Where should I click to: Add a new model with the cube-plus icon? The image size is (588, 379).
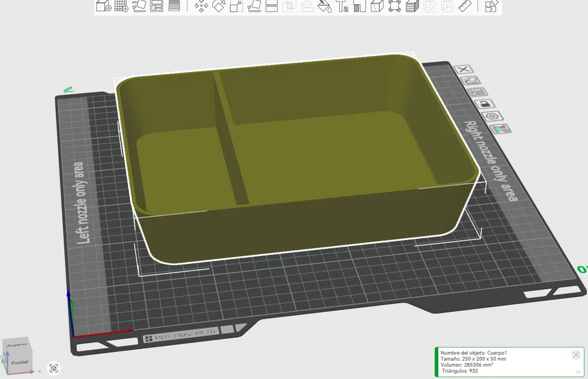click(x=102, y=8)
